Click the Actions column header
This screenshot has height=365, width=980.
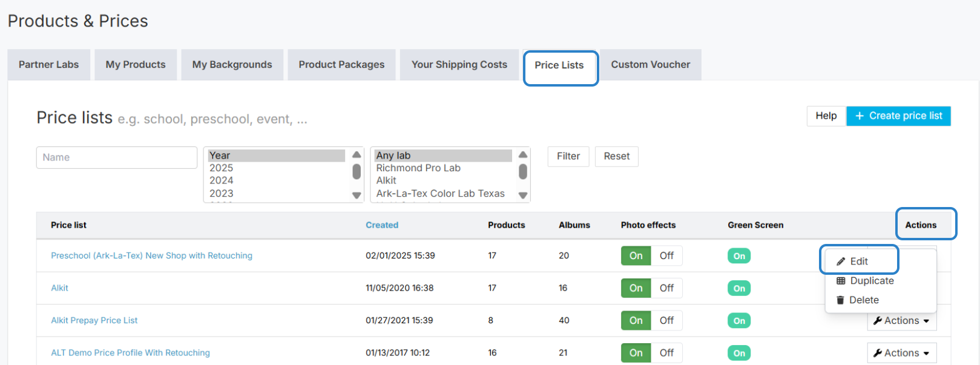(921, 225)
